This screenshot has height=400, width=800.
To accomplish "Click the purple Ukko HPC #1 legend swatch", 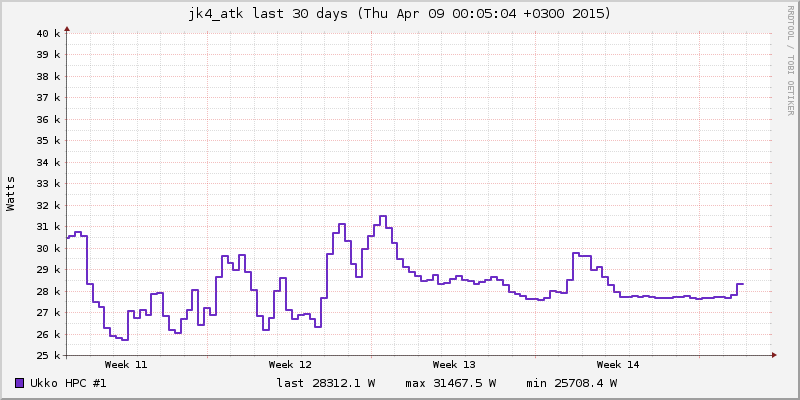I will pos(19,383).
